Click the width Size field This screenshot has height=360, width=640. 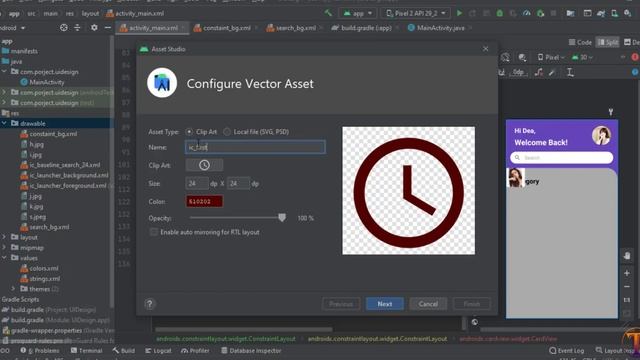click(x=196, y=183)
